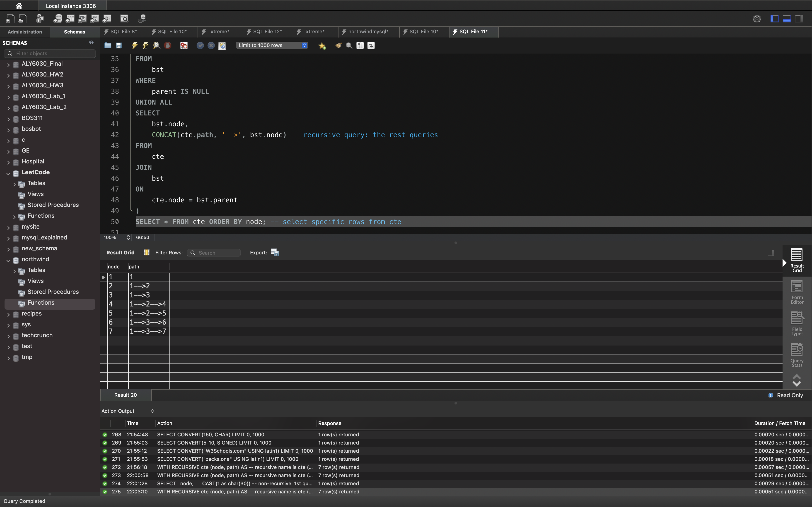Viewport: 812px width, 507px height.
Task: Switch to the Administration tab
Action: (x=25, y=32)
